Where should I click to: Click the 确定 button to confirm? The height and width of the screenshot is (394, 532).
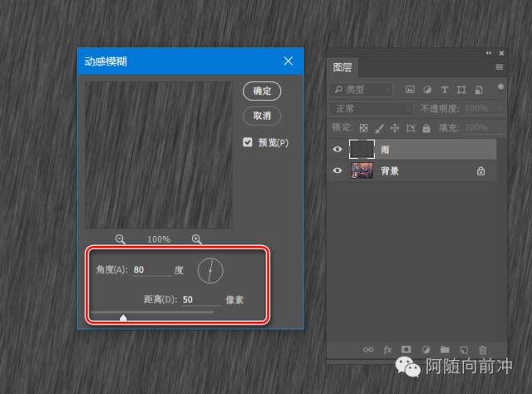tap(262, 91)
